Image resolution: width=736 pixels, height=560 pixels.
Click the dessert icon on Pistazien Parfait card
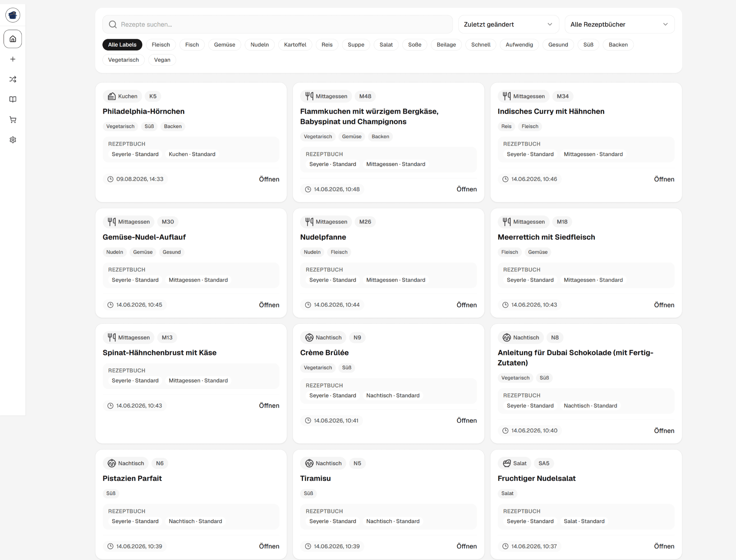(111, 463)
